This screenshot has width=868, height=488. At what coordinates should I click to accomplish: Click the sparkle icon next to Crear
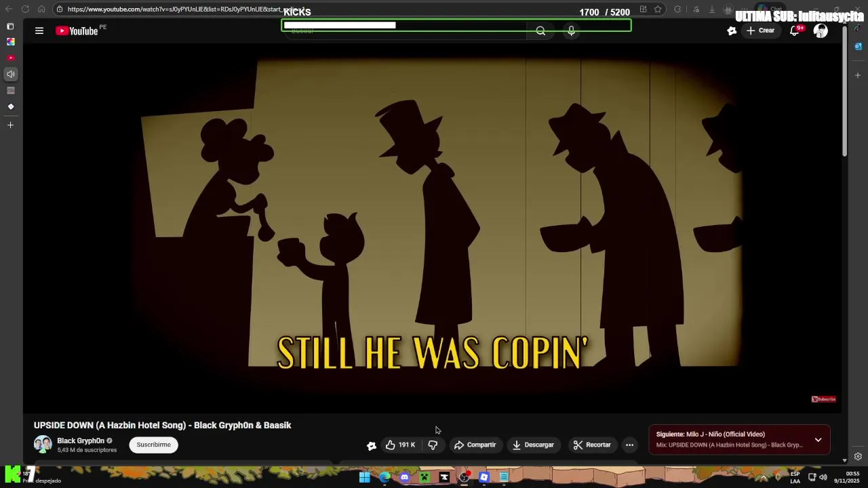732,30
